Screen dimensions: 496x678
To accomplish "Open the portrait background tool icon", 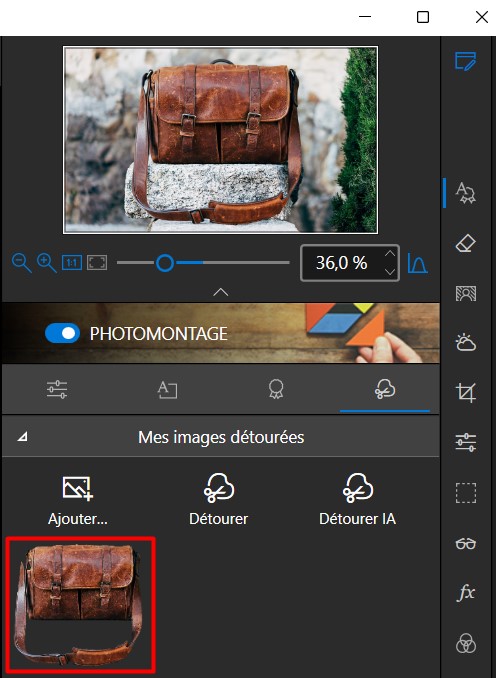I will click(466, 294).
